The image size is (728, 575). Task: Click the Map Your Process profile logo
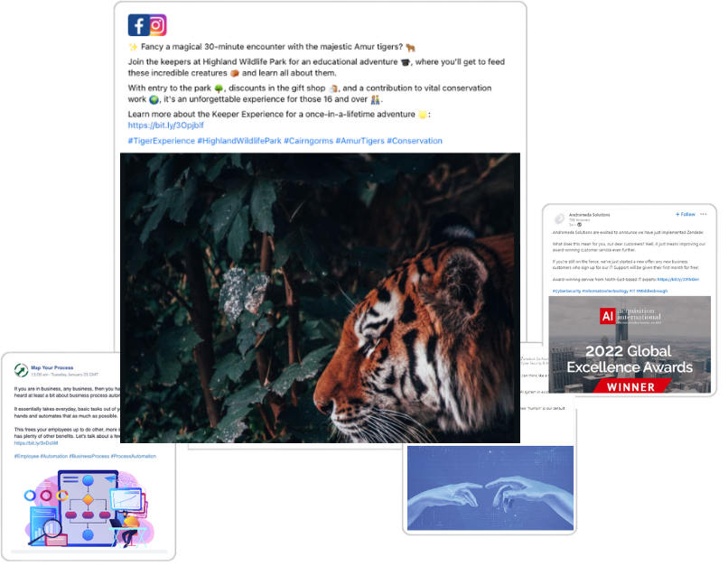(20, 369)
